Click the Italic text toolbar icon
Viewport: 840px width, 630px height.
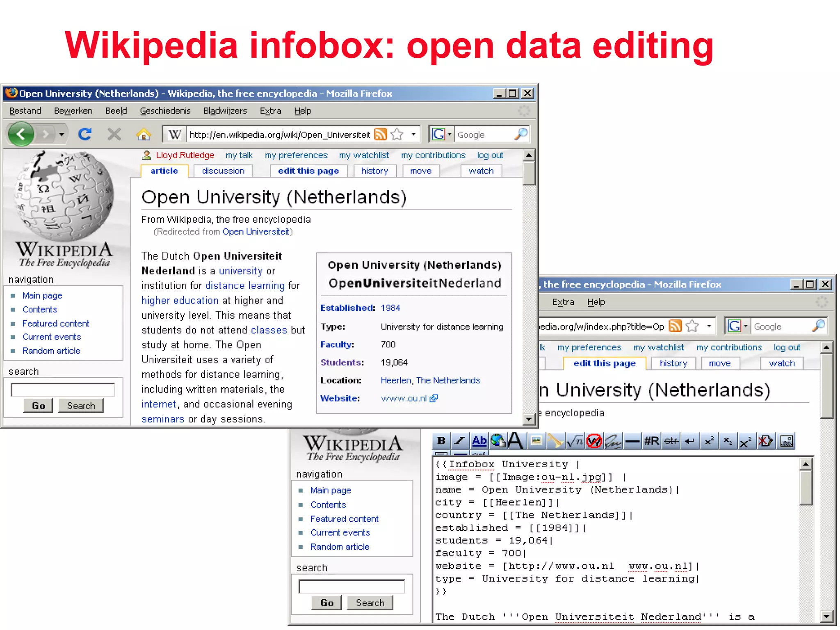[460, 441]
